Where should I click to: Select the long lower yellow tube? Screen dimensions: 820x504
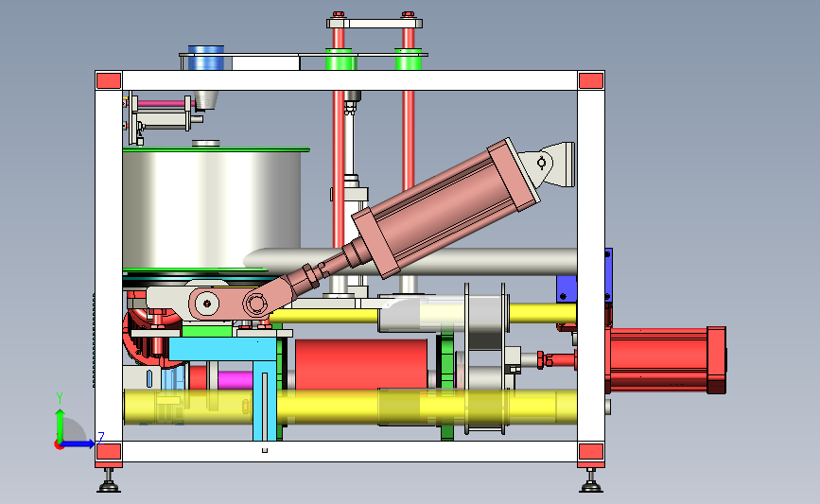coord(350,407)
